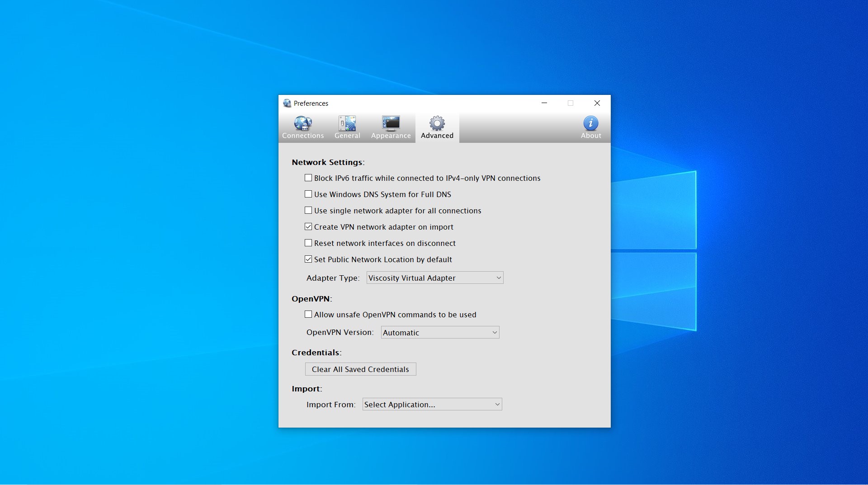Screen dimensions: 868x485
Task: Enable Allow unsafe OpenVPN commands checkbox
Action: tap(308, 315)
